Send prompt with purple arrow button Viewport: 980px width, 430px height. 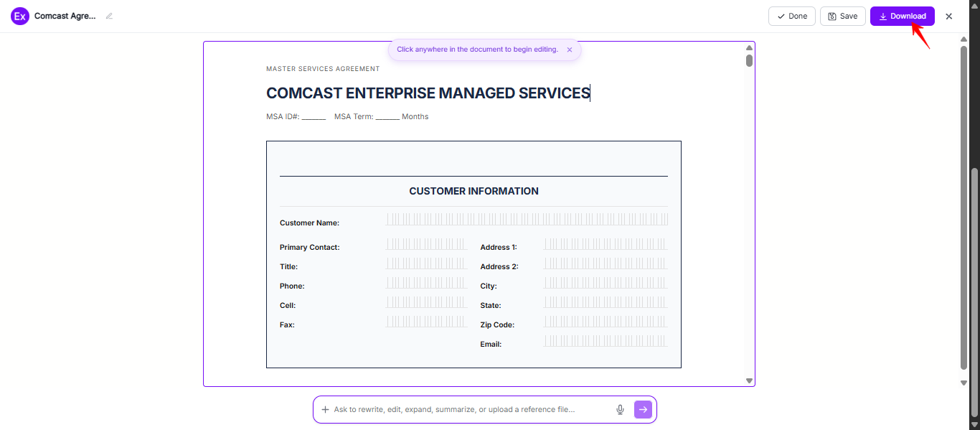click(643, 409)
